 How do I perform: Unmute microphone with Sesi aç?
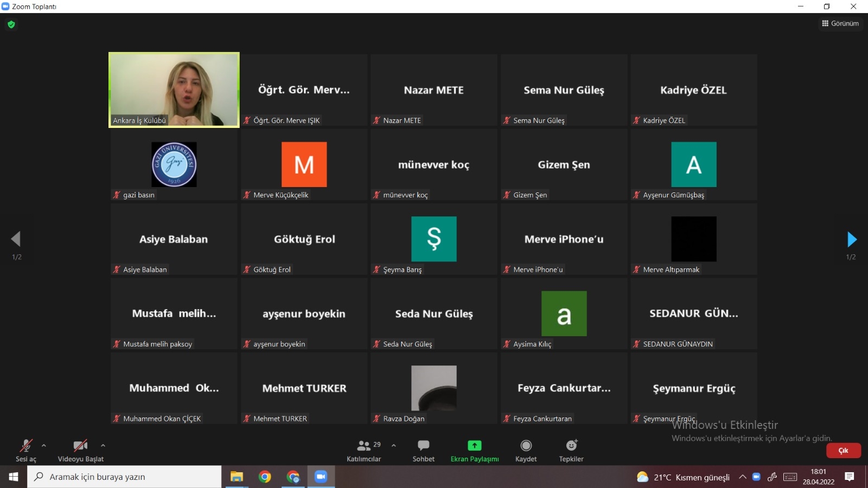[x=25, y=451]
